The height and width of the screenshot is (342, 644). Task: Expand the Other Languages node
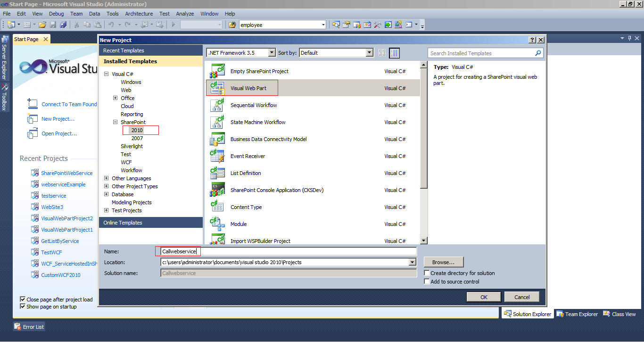(107, 178)
